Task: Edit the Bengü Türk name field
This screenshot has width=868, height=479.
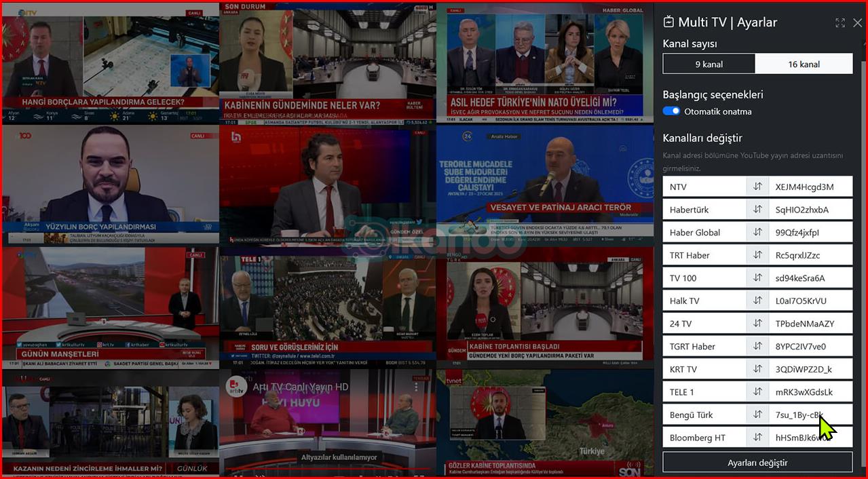Action: pyautogui.click(x=704, y=415)
